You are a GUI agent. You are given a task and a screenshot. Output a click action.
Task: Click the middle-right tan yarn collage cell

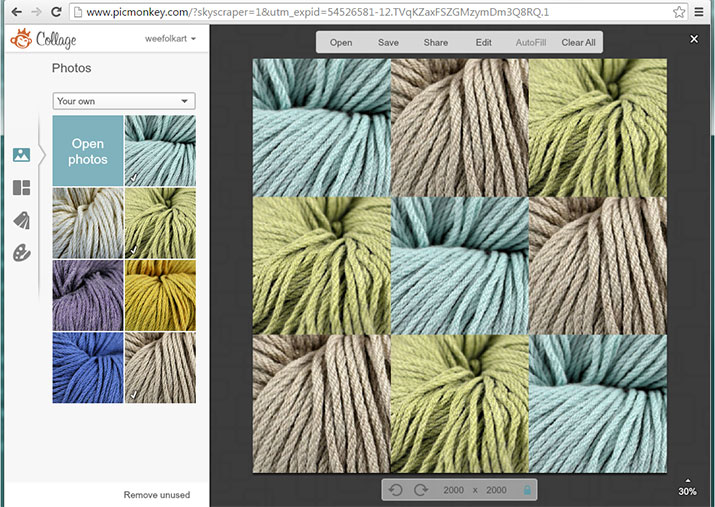(598, 266)
